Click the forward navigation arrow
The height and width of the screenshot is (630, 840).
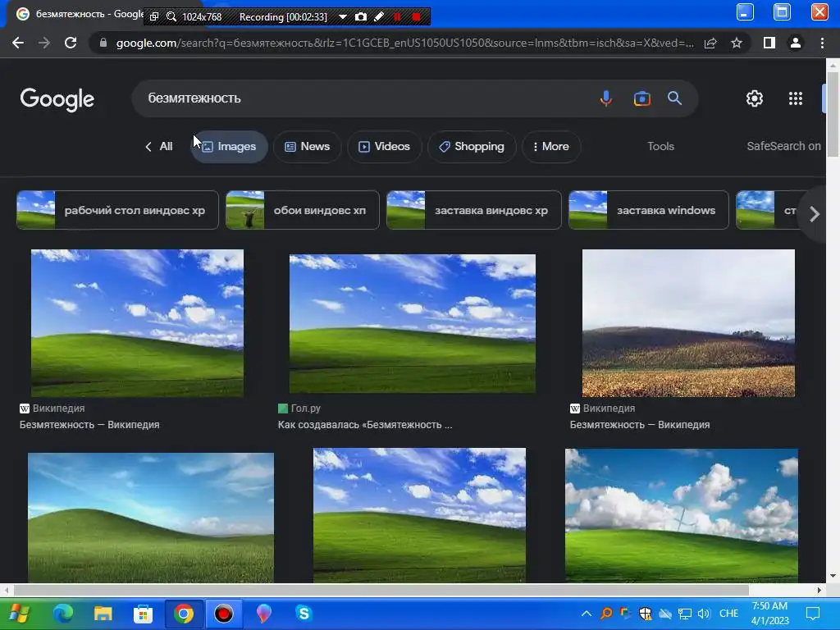(x=44, y=43)
